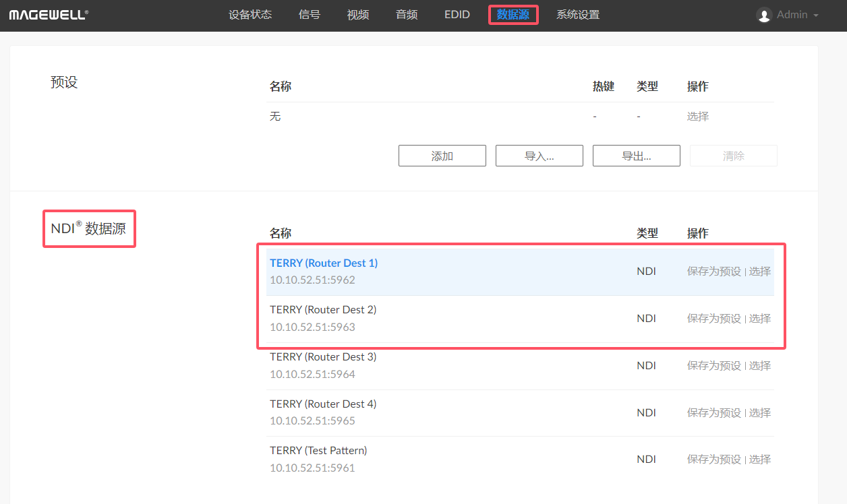Click the 热键 column header
The image size is (847, 504).
pos(604,86)
